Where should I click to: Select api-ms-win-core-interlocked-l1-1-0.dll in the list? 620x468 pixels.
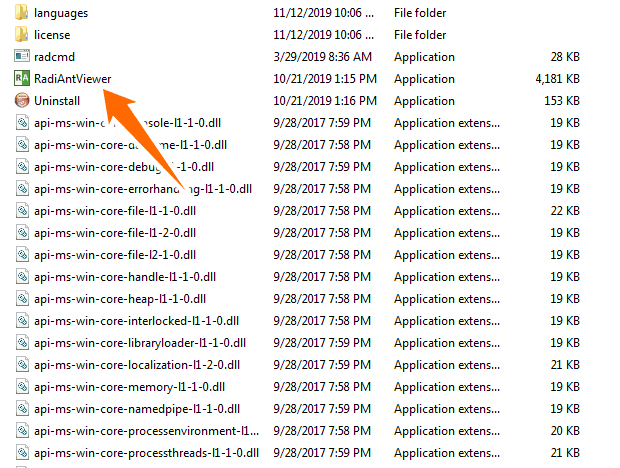(x=137, y=321)
